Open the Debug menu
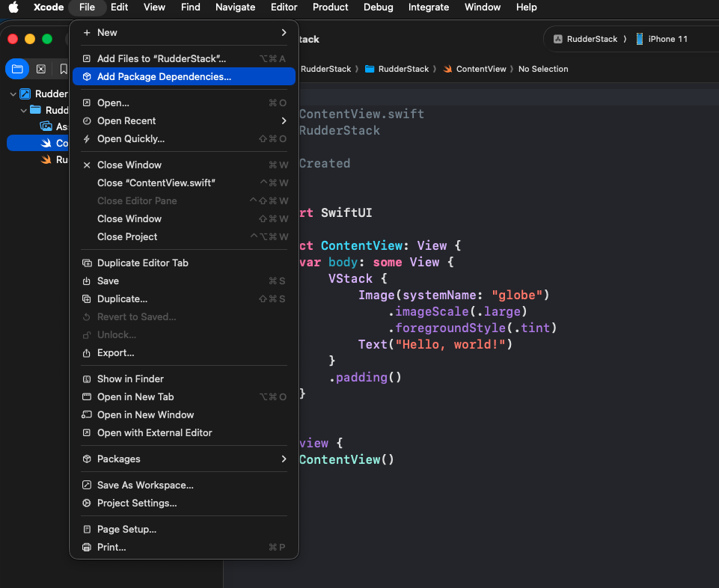This screenshot has height=588, width=719. click(x=379, y=7)
